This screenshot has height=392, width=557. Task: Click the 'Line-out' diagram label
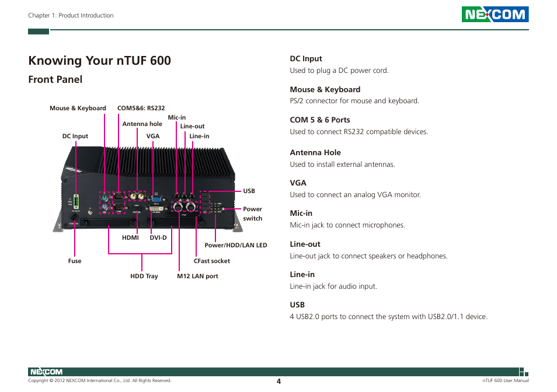click(192, 126)
